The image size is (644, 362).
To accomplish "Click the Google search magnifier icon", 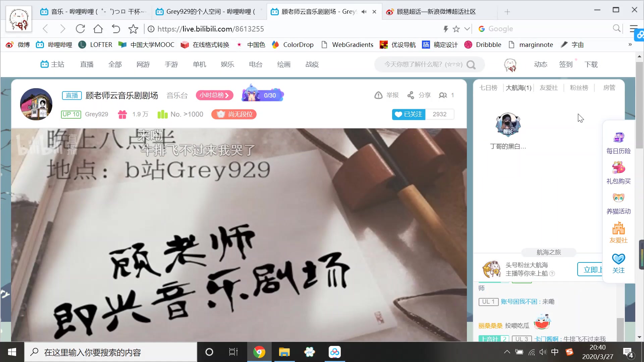I will [616, 28].
